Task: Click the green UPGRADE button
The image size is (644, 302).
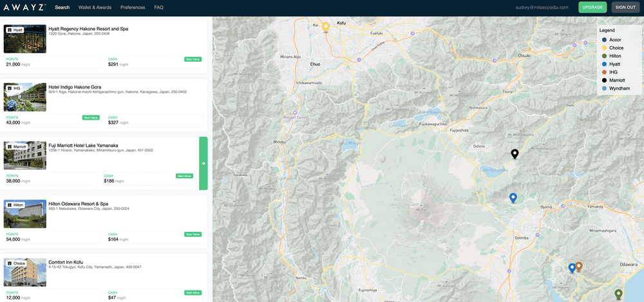Action: [x=592, y=7]
